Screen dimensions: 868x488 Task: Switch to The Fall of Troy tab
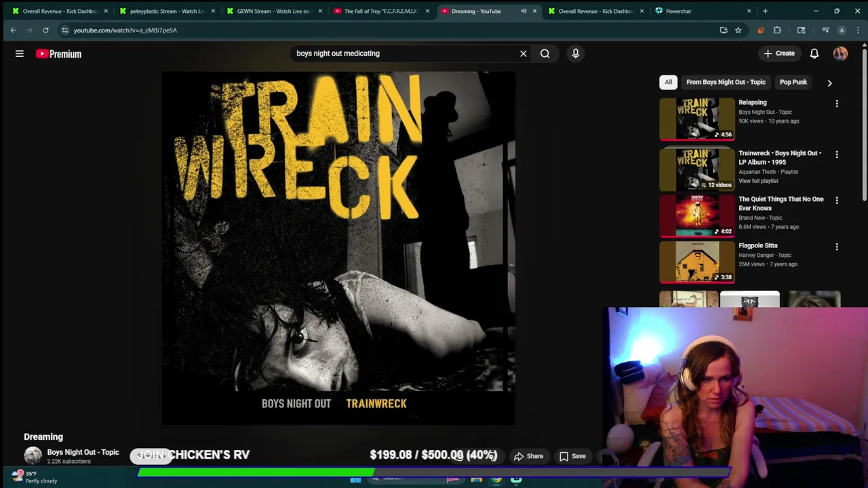[380, 11]
